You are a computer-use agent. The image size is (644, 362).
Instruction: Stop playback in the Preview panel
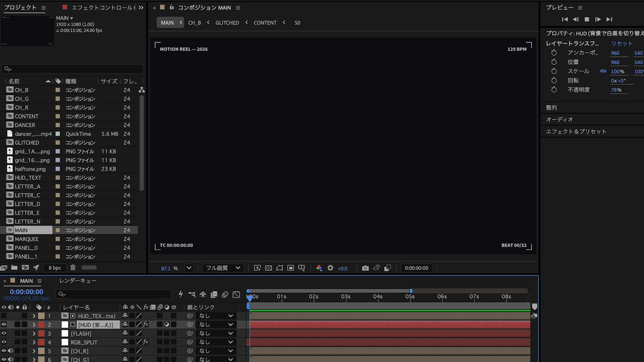(587, 19)
